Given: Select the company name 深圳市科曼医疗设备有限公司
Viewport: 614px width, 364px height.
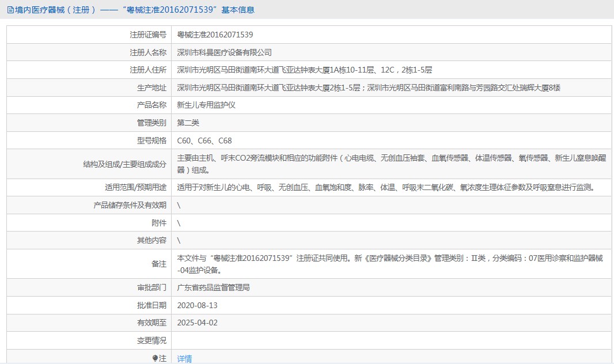Looking at the screenshot, I should 225,52.
